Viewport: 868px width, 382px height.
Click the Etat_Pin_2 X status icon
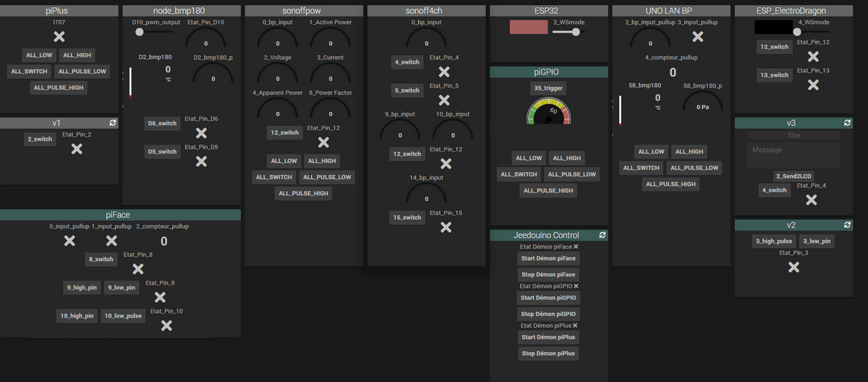[77, 148]
